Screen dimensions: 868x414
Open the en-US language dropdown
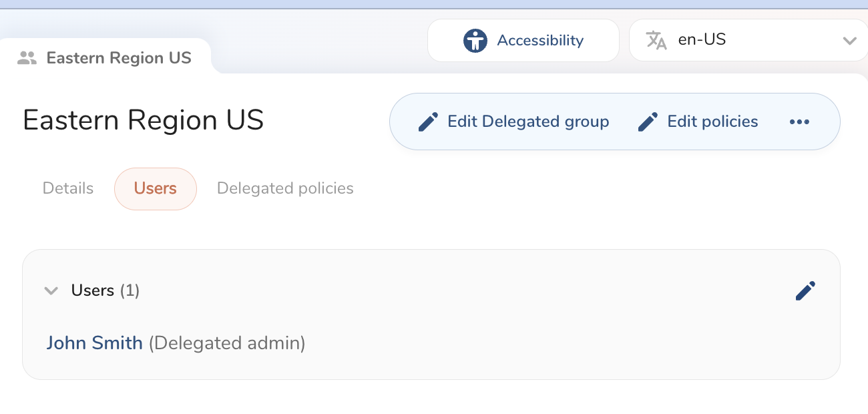pos(748,40)
